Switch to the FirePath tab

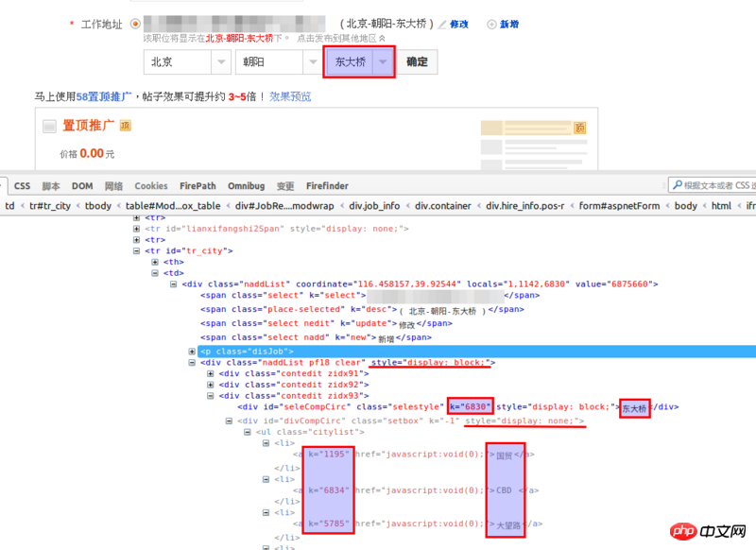point(198,186)
